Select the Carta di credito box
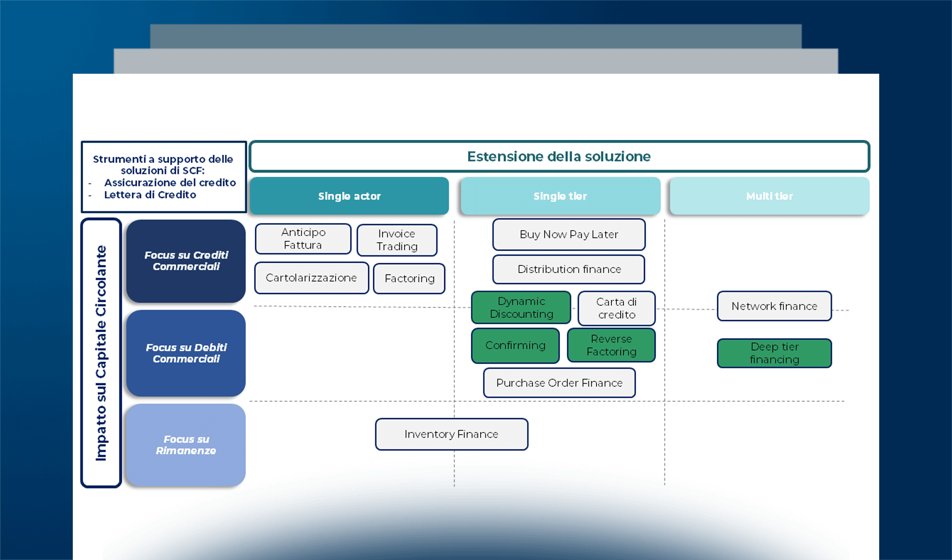Image resolution: width=952 pixels, height=560 pixels. point(616,308)
